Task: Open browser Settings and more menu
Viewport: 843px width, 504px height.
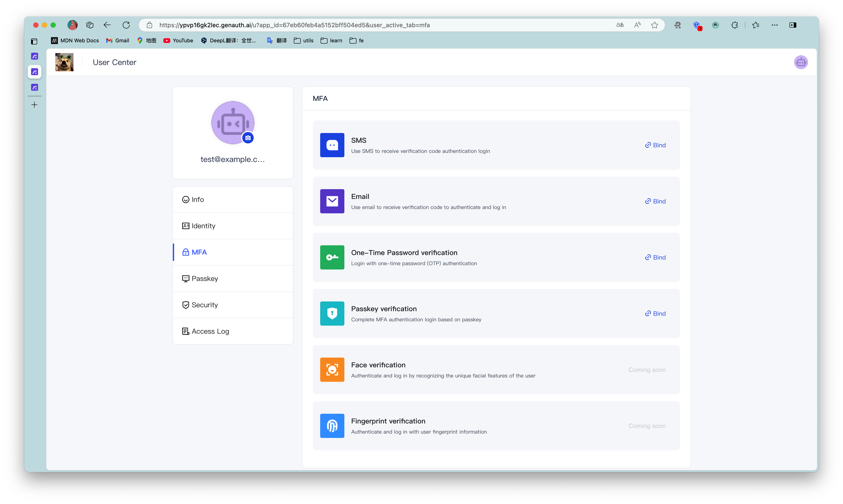Action: [x=775, y=25]
